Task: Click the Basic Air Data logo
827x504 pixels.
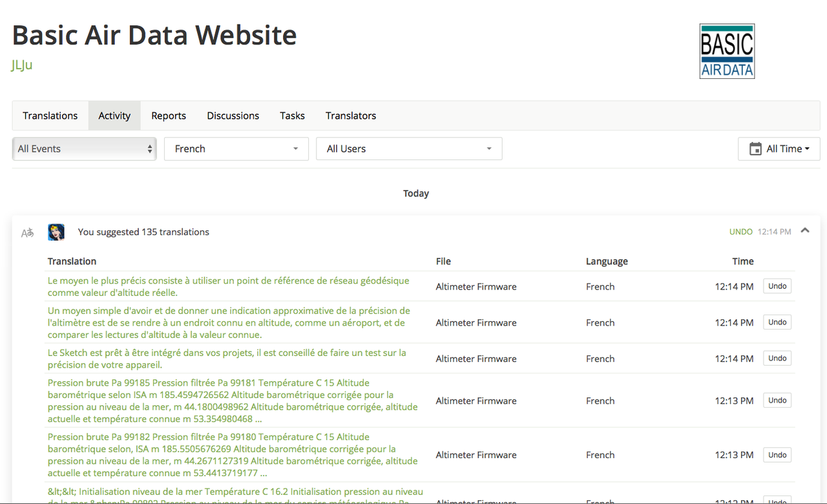Action: point(727,51)
